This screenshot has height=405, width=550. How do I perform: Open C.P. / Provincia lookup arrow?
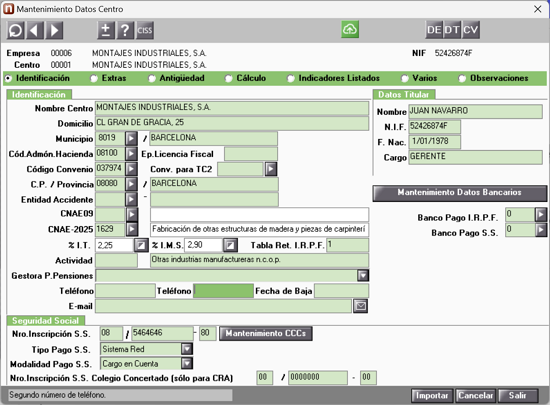(x=132, y=184)
